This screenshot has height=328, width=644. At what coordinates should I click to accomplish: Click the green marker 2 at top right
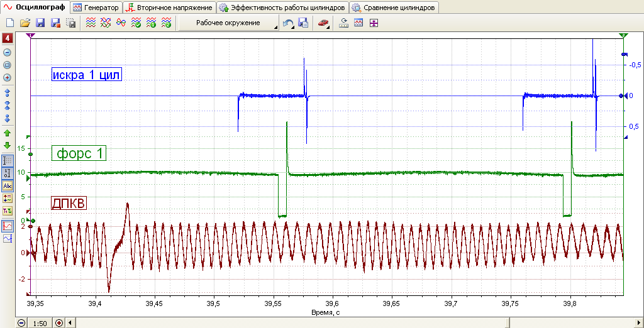pyautogui.click(x=623, y=36)
